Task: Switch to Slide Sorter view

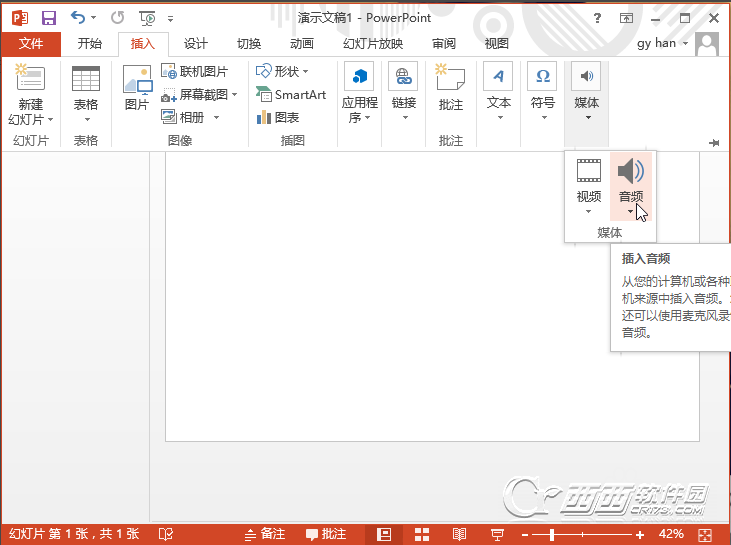Action: [x=422, y=534]
